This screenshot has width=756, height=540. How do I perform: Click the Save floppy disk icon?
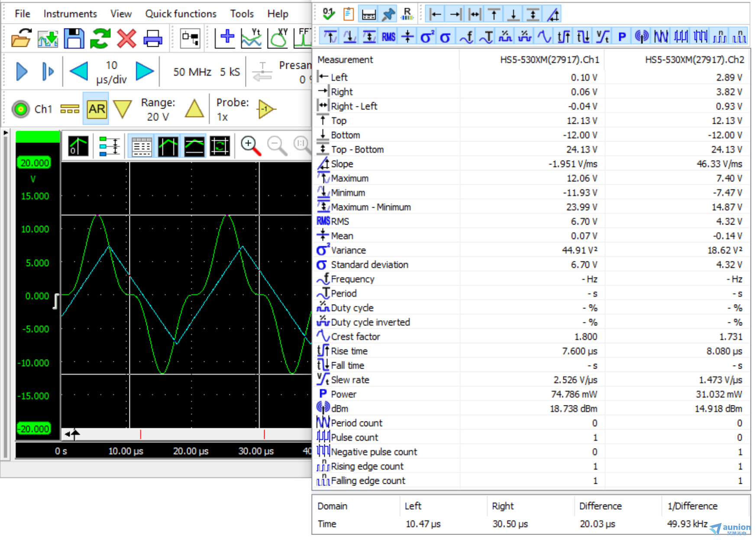[74, 39]
